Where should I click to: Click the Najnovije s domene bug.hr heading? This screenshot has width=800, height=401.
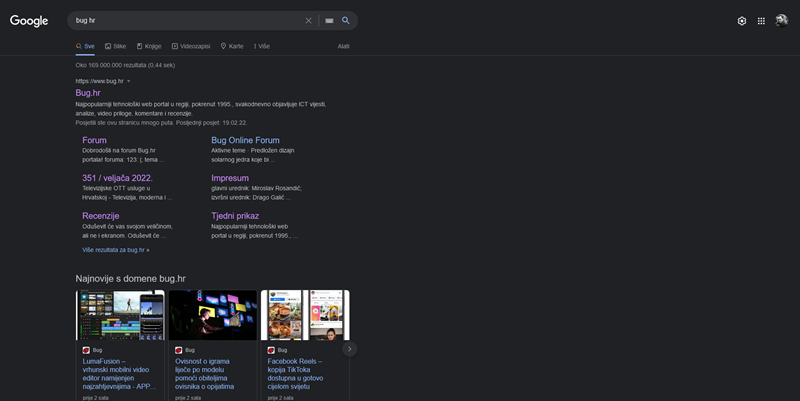coord(131,279)
